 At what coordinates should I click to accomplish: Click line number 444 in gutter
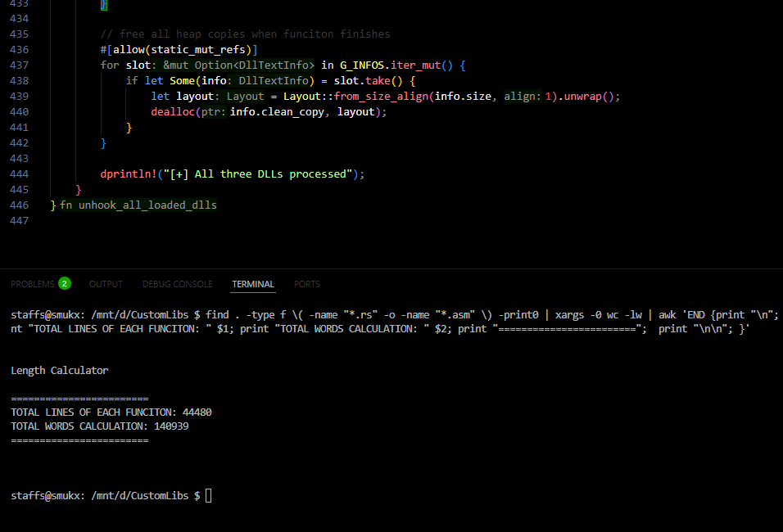[20, 174]
